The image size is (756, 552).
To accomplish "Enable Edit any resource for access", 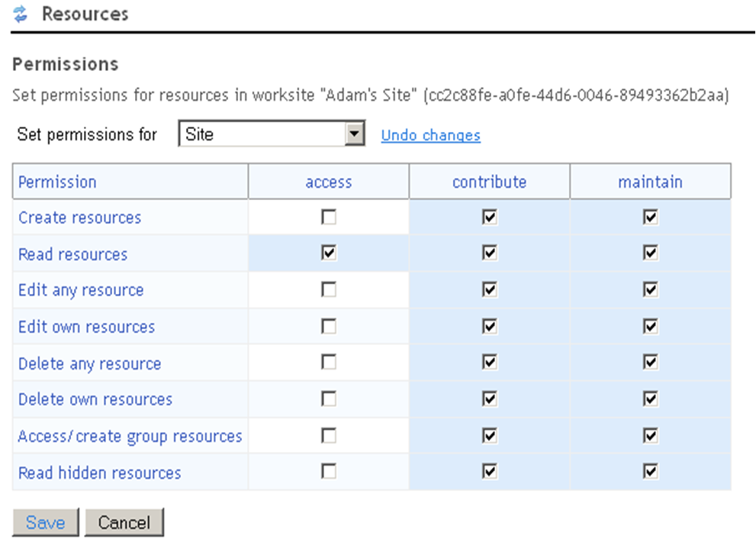I will click(329, 290).
